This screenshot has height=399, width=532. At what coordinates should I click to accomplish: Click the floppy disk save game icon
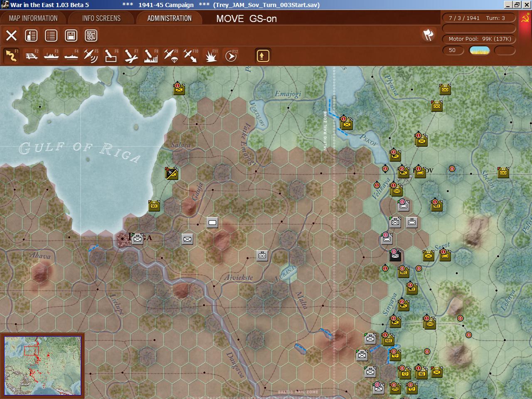click(x=71, y=36)
